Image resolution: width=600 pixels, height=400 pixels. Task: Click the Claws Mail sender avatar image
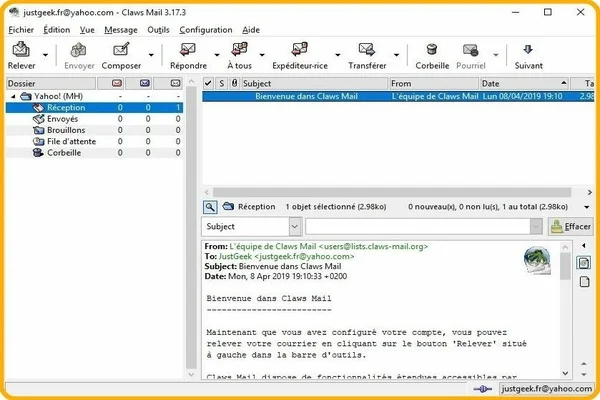537,260
